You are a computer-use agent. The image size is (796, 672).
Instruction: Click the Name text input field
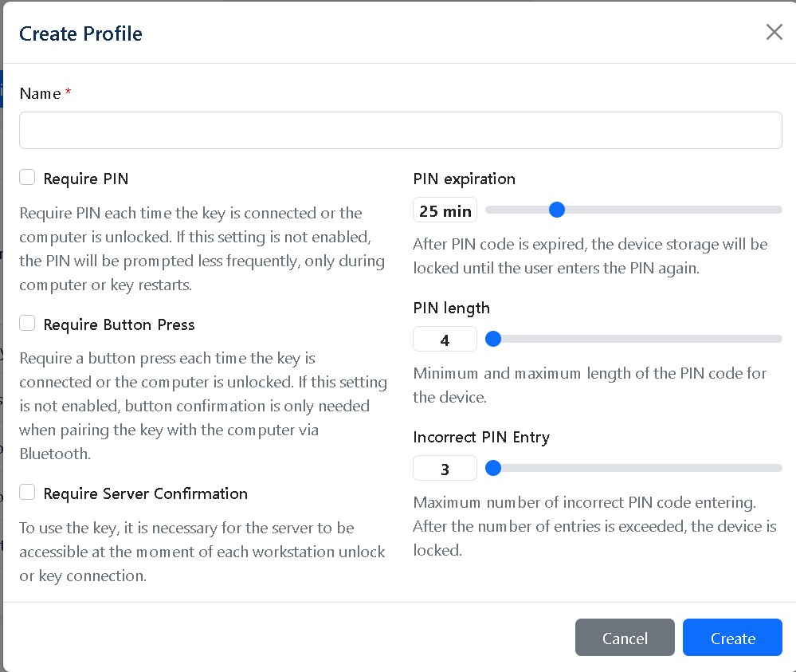(x=400, y=130)
